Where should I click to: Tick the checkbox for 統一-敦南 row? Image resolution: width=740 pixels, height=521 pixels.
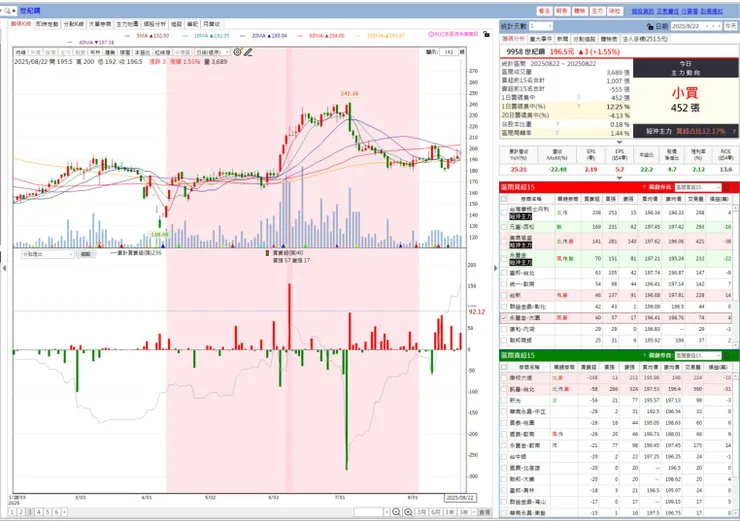tap(504, 284)
